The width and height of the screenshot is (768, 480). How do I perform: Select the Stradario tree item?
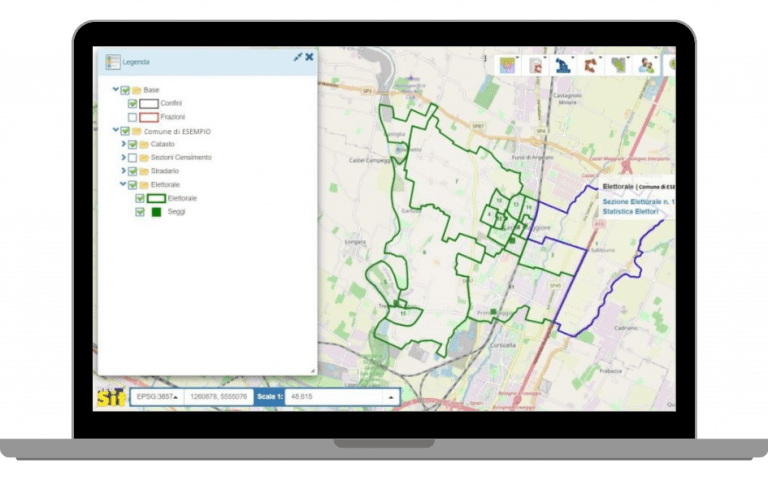pos(164,171)
